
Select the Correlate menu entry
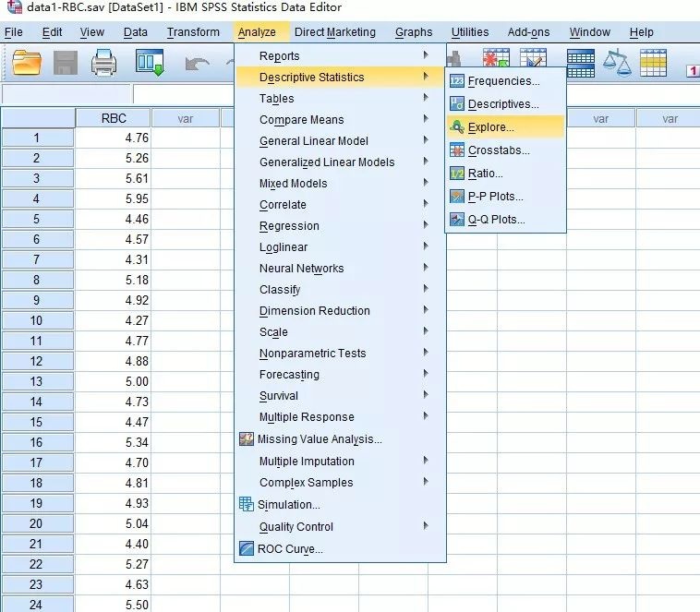coord(340,204)
